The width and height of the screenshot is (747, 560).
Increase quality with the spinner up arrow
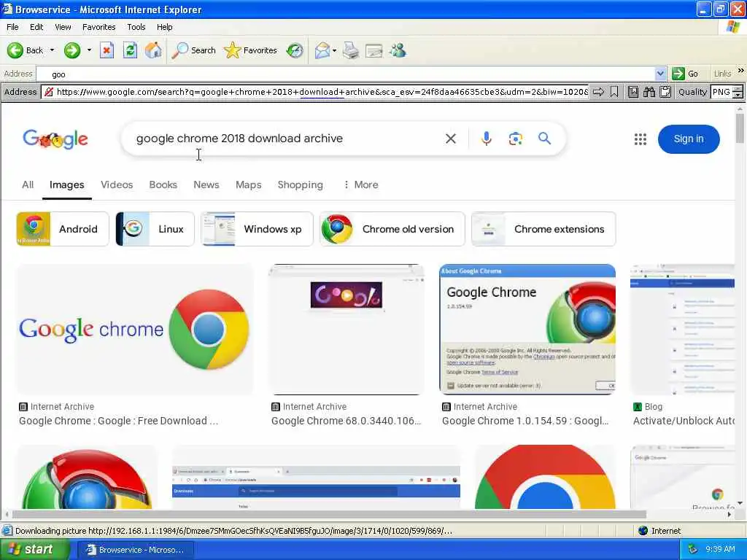(x=738, y=88)
